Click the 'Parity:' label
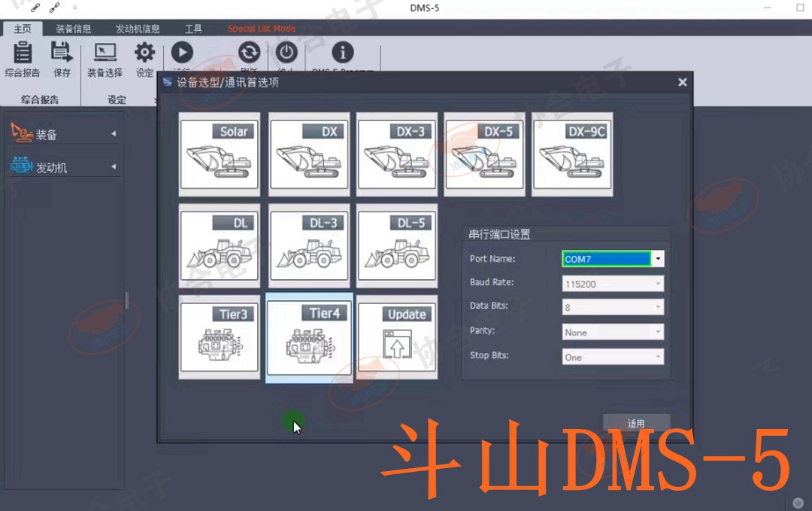Image resolution: width=812 pixels, height=511 pixels. click(x=482, y=330)
